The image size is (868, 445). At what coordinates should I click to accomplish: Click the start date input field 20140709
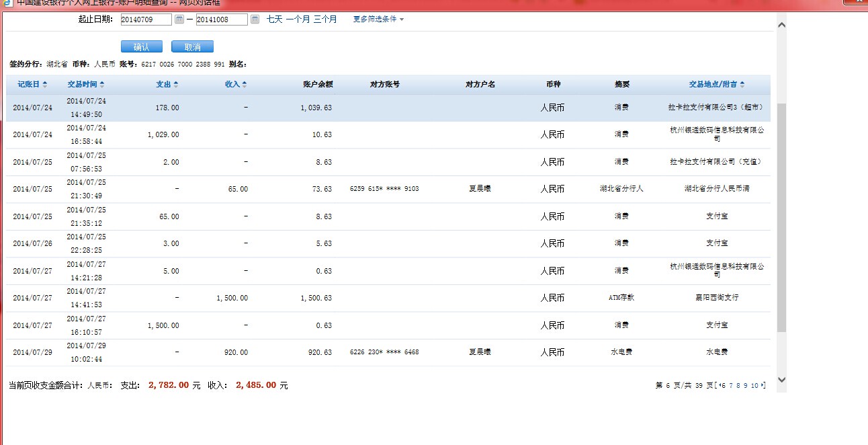tap(146, 19)
